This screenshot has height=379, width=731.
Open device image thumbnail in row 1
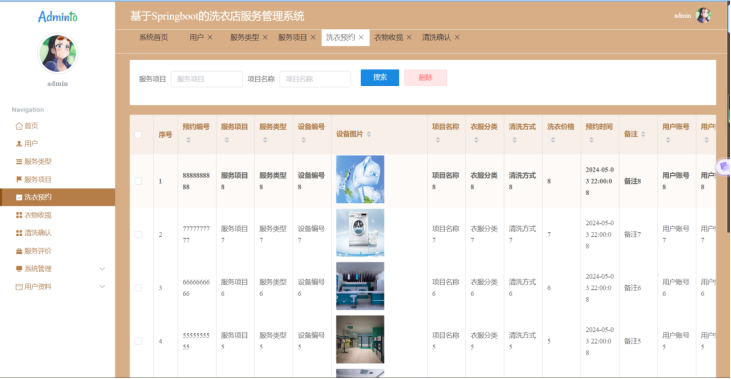(360, 179)
